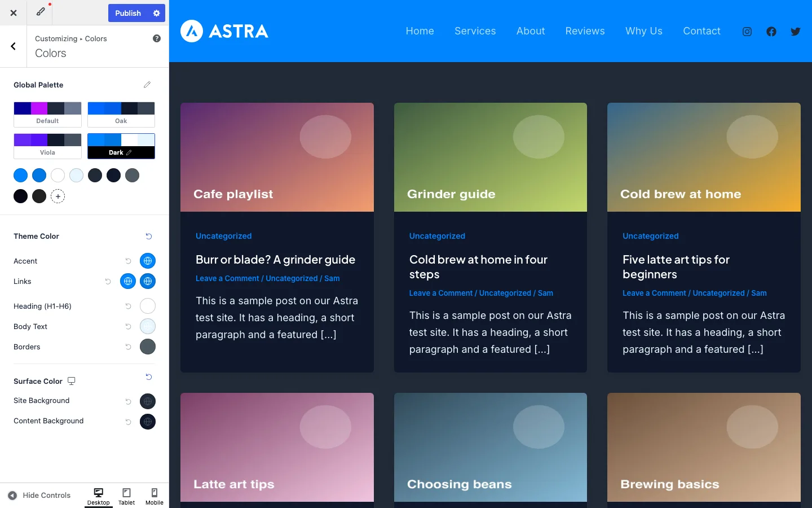
Task: Open publish settings gear
Action: point(157,13)
